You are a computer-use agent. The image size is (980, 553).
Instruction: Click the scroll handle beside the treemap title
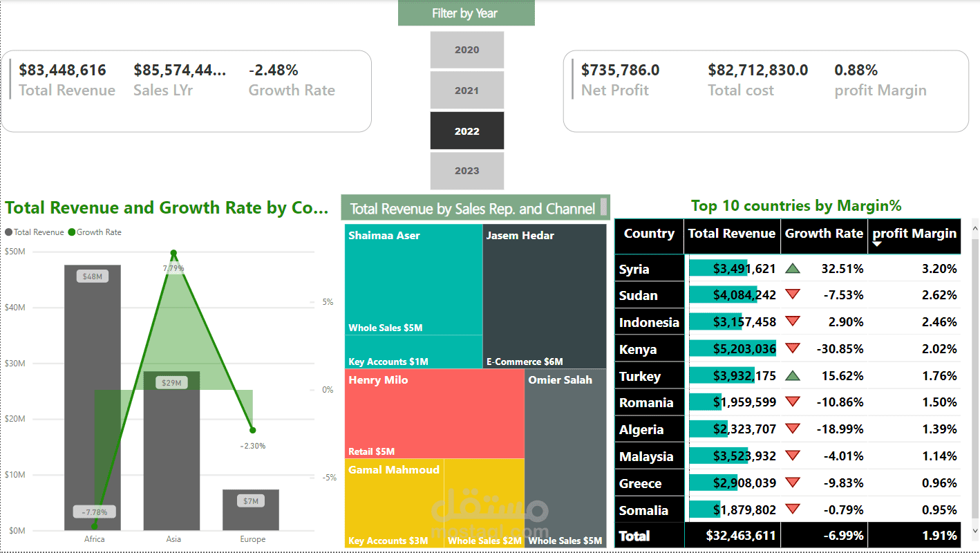pyautogui.click(x=603, y=206)
